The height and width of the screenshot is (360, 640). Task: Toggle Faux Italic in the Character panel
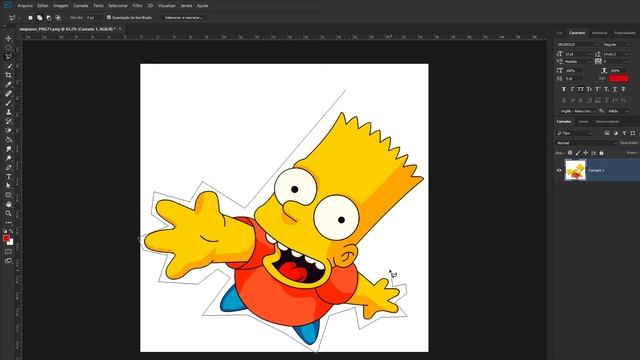pos(572,89)
